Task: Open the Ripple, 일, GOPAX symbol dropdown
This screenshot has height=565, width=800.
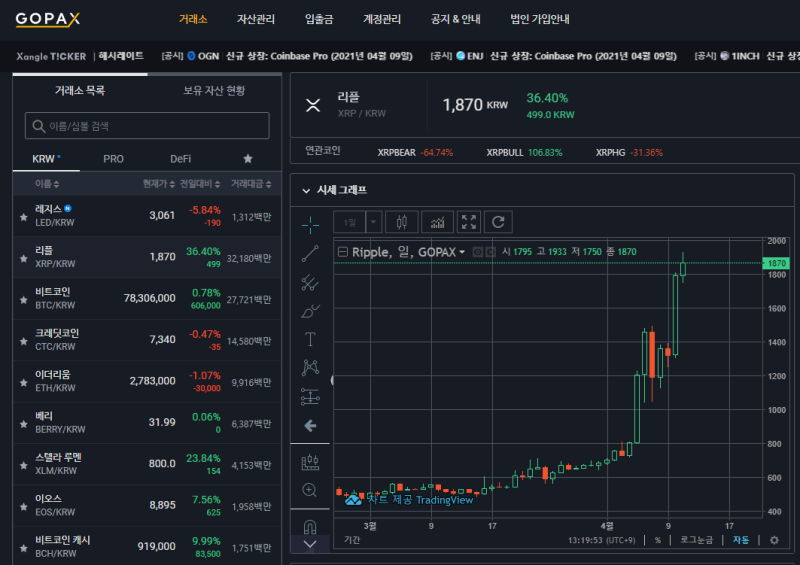Action: point(409,252)
